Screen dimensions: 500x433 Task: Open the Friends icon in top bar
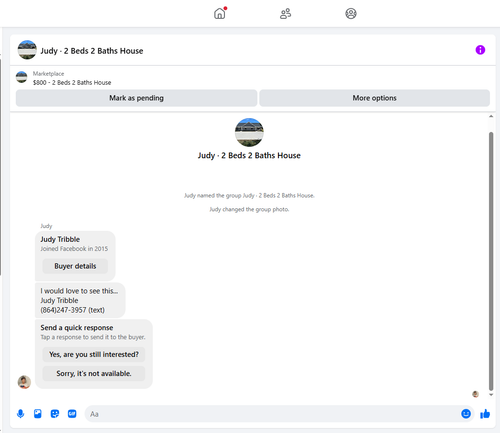point(285,14)
